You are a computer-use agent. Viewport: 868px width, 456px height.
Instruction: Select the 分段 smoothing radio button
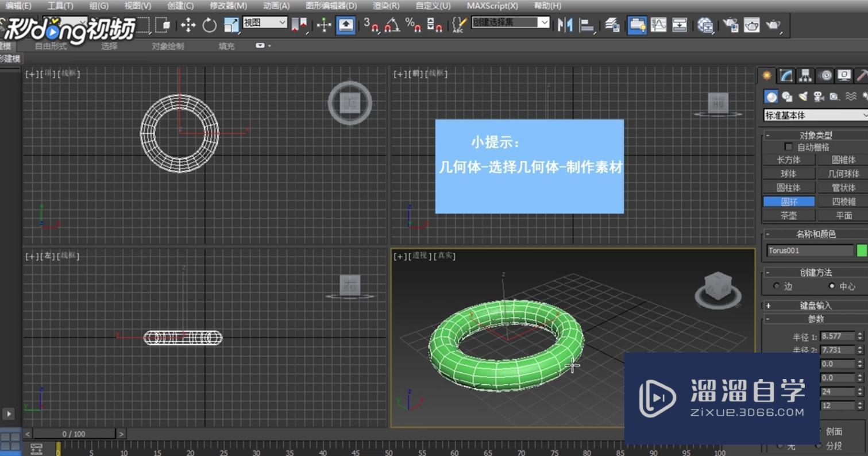click(818, 446)
